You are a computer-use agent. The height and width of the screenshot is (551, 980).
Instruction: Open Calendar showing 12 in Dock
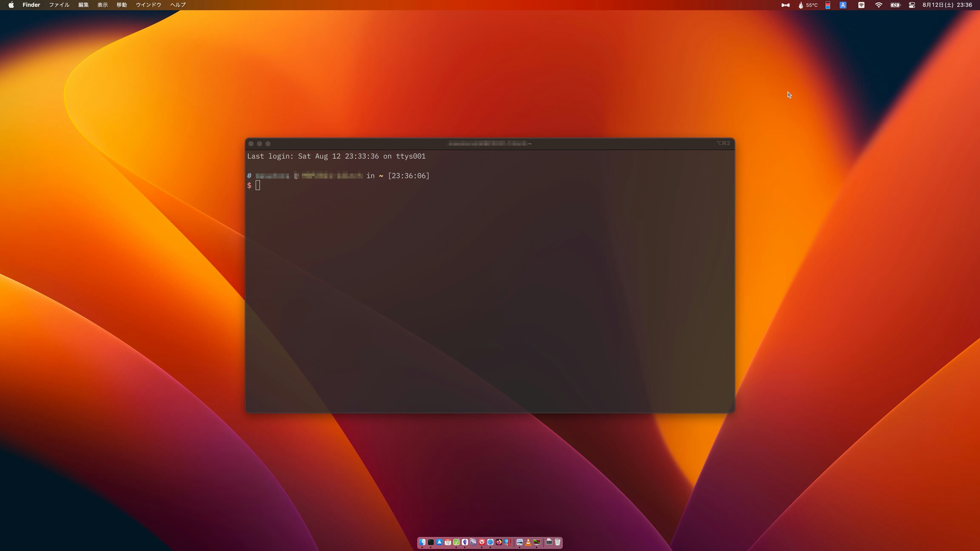click(448, 542)
